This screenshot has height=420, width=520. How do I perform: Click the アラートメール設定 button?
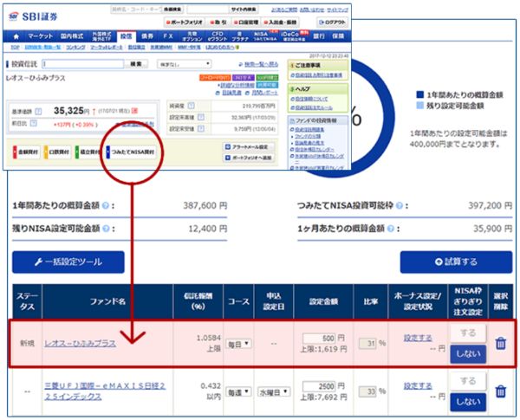click(x=249, y=147)
